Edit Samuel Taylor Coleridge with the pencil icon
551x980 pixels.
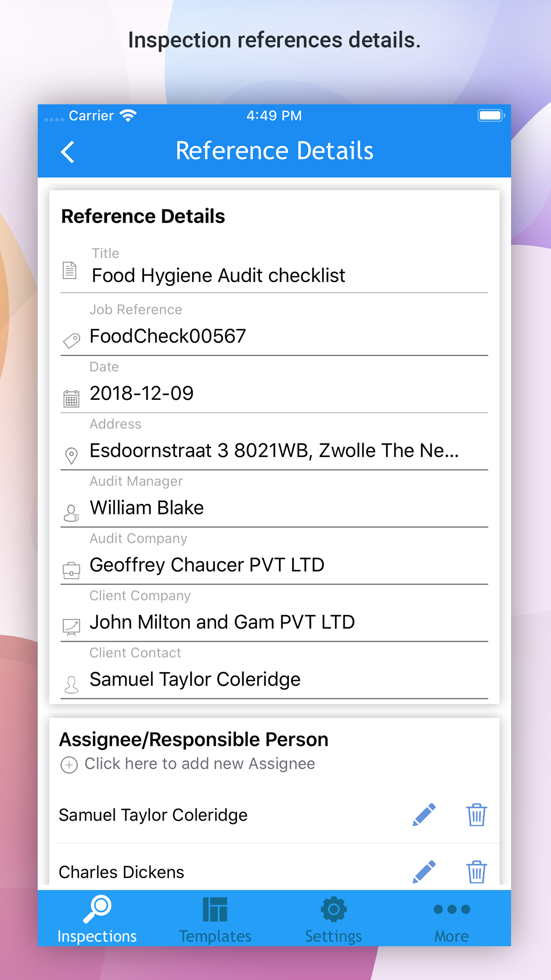tap(423, 815)
